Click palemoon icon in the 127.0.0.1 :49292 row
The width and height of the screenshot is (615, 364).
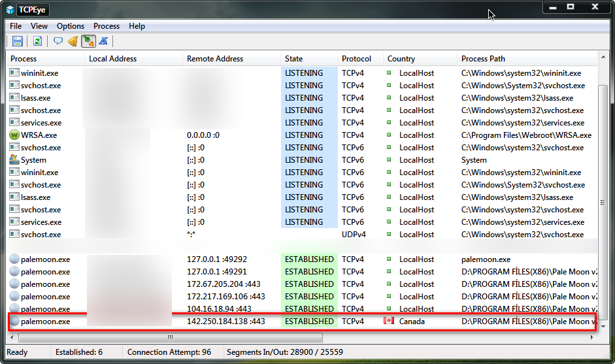point(14,259)
